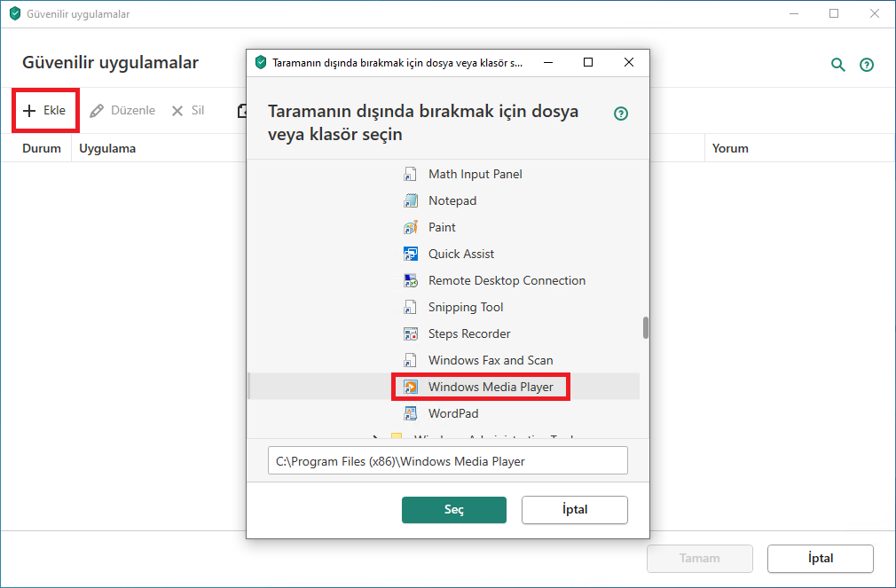Confirm selection with the Seç button
Screen dimensions: 896x588
[x=453, y=510]
